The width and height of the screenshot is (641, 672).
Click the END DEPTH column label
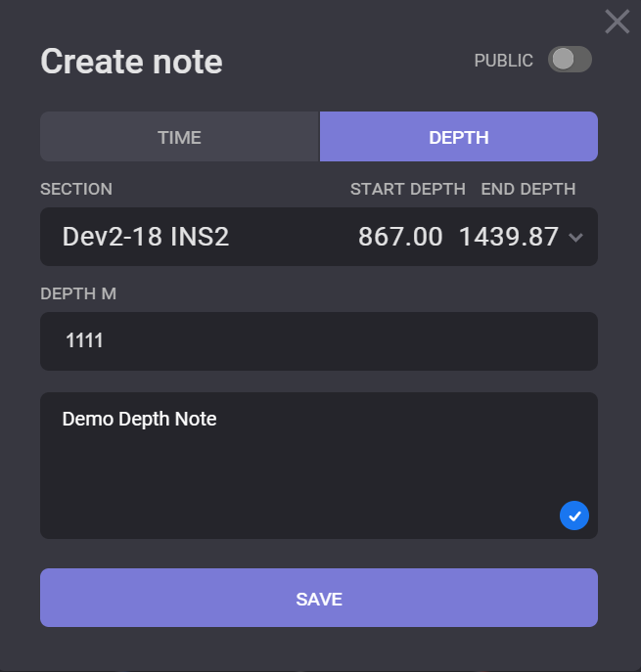(527, 189)
